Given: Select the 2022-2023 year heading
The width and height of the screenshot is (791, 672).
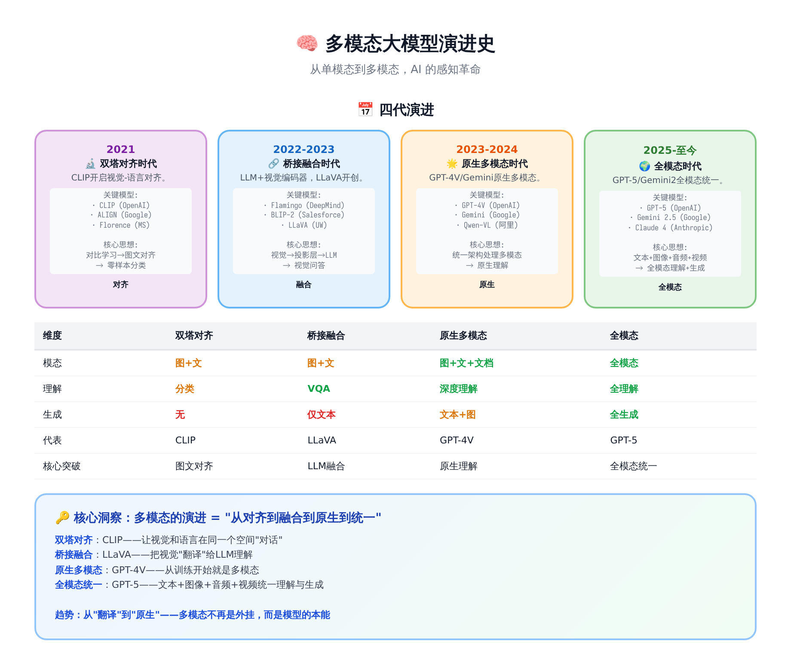Looking at the screenshot, I should pyautogui.click(x=304, y=149).
